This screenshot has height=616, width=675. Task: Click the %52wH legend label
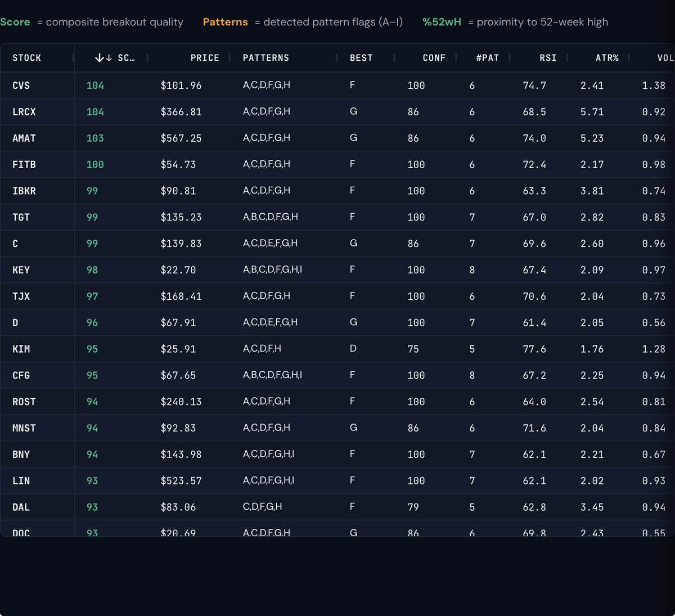(x=442, y=22)
